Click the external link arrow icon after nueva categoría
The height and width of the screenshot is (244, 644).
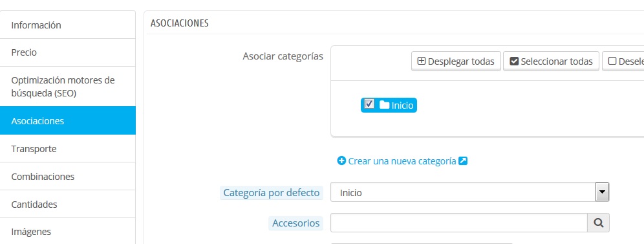tap(463, 161)
